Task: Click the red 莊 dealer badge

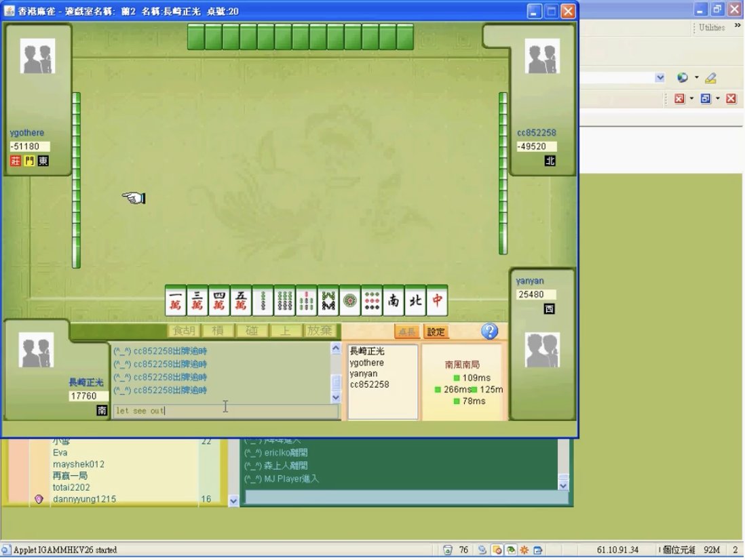Action: tap(15, 161)
